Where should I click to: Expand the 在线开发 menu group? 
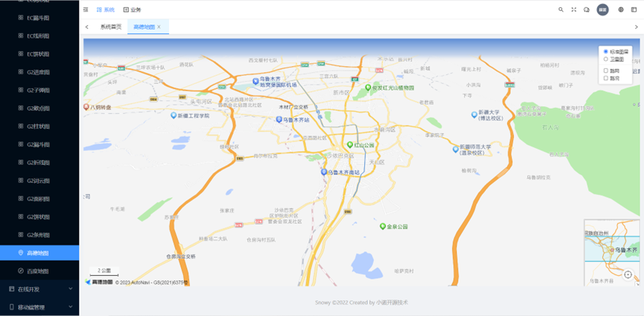coord(39,289)
